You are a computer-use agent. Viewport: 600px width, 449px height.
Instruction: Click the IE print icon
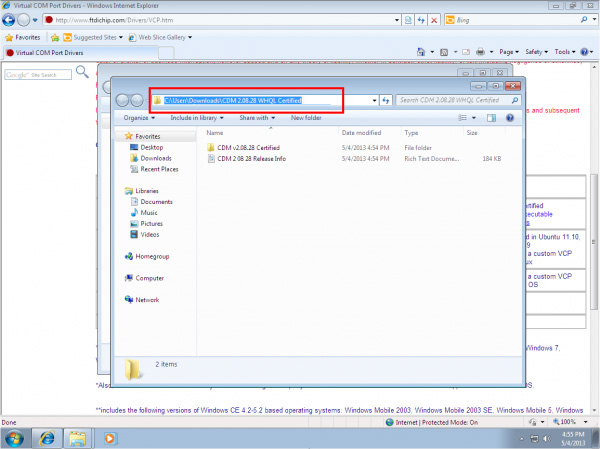(480, 52)
